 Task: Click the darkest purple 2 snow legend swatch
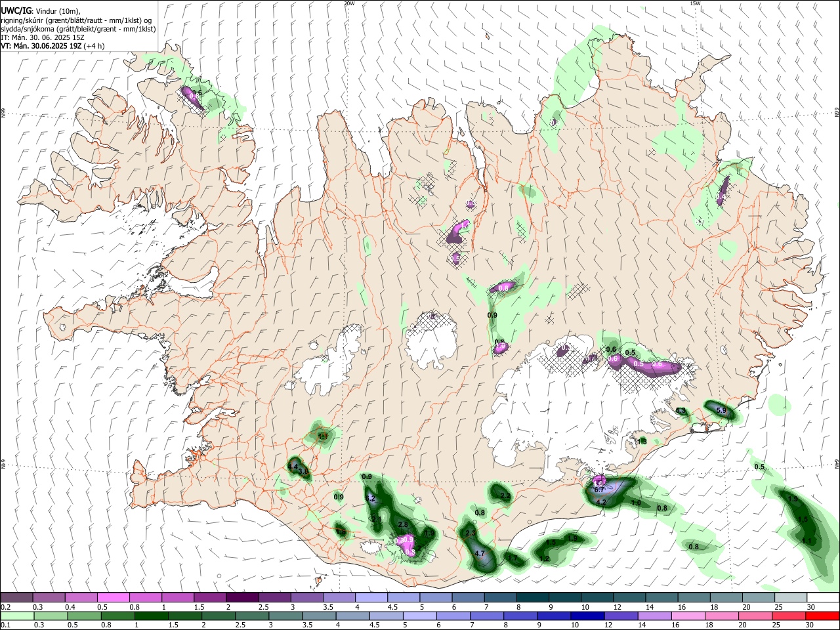point(242,597)
